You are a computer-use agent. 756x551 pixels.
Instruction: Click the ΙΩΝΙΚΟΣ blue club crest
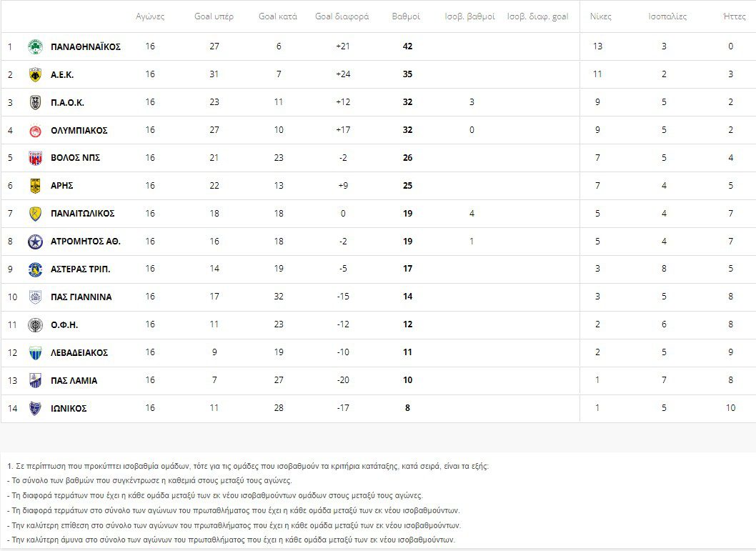point(35,408)
